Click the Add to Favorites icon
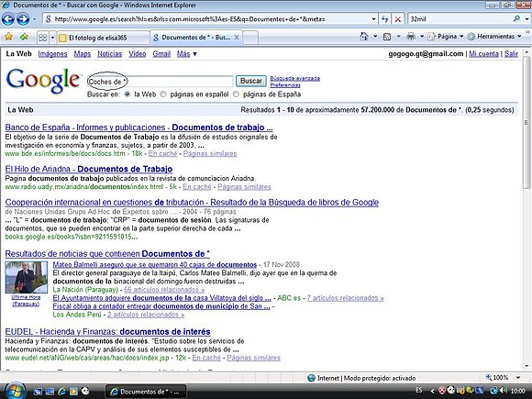Image resolution: width=532 pixels, height=399 pixels. coord(24,37)
